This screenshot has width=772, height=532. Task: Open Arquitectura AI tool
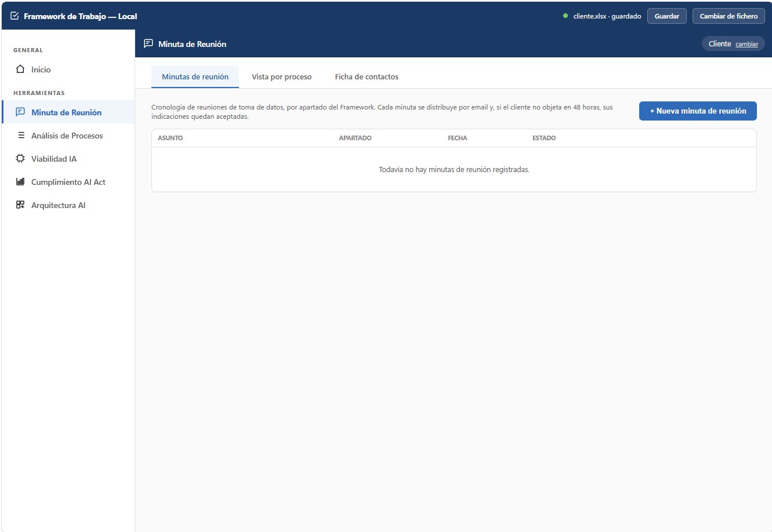pos(68,205)
